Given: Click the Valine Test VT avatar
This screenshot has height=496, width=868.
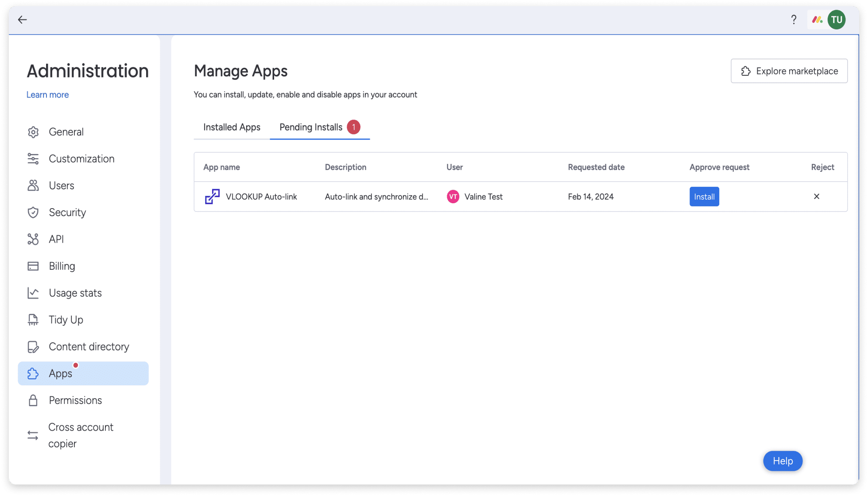Looking at the screenshot, I should pyautogui.click(x=453, y=197).
